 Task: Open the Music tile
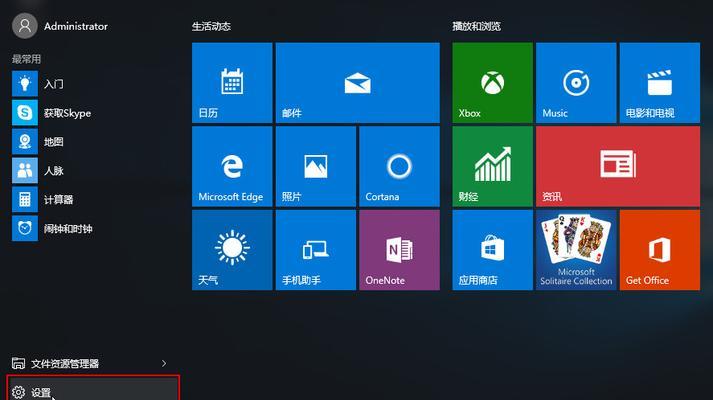click(x=576, y=83)
